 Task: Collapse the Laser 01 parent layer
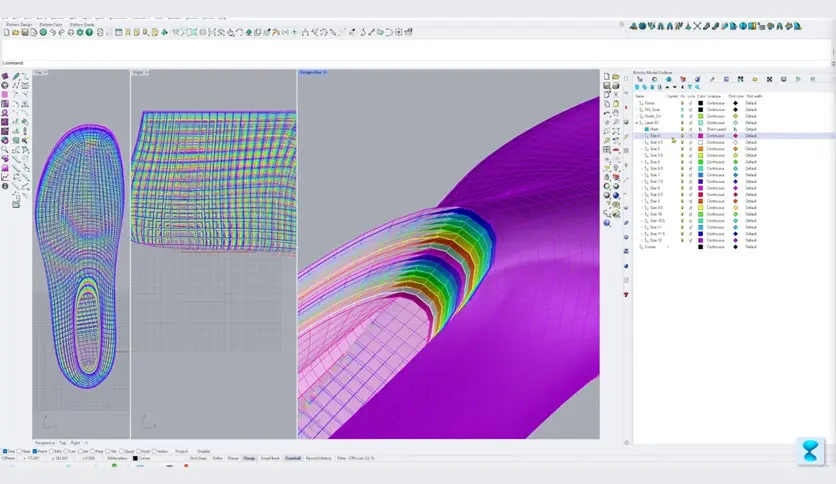pos(637,123)
